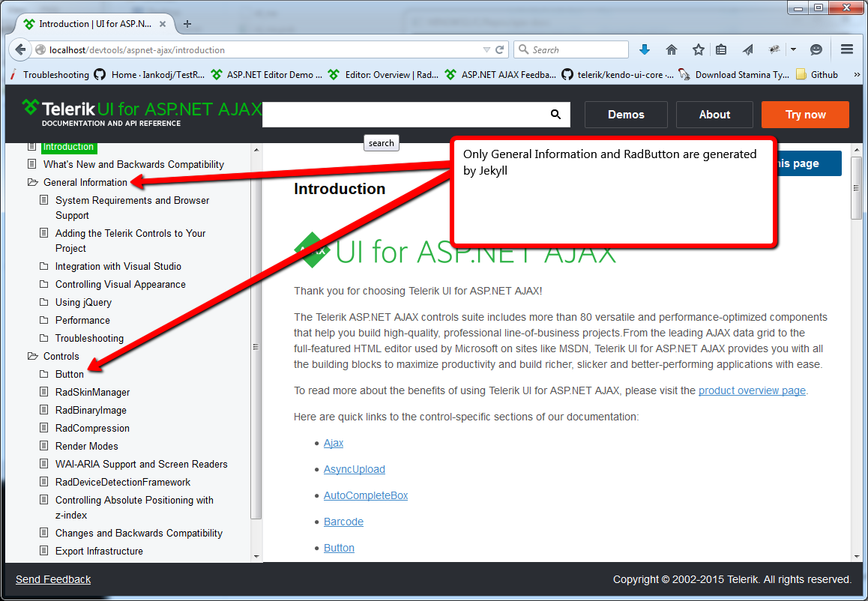
Task: Click the magnifier icon in Telerik search box
Action: [555, 115]
